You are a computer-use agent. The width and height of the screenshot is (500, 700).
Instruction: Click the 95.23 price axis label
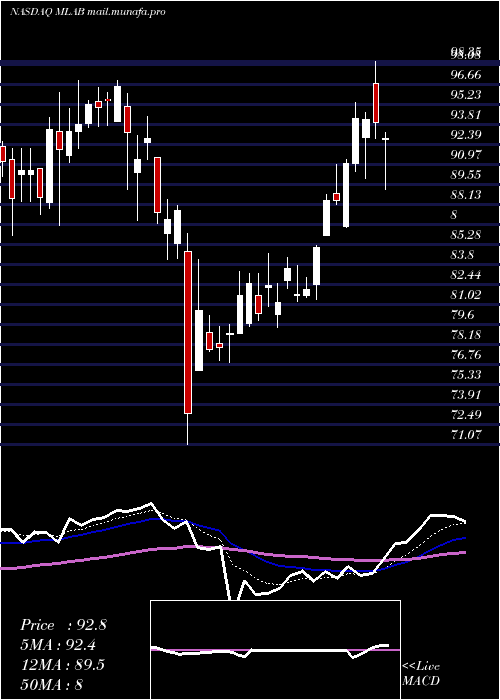(466, 95)
